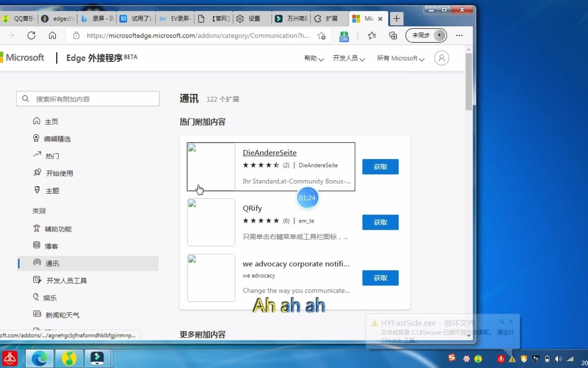Click the we advocacy extension thumbnail
The height and width of the screenshot is (368, 588).
(211, 278)
